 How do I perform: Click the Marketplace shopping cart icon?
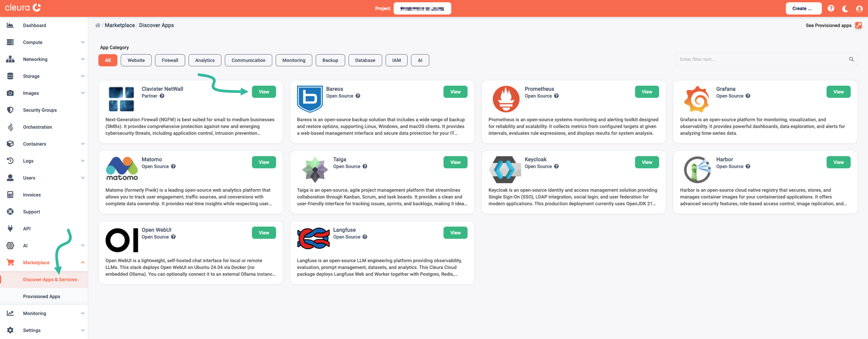[x=10, y=263]
